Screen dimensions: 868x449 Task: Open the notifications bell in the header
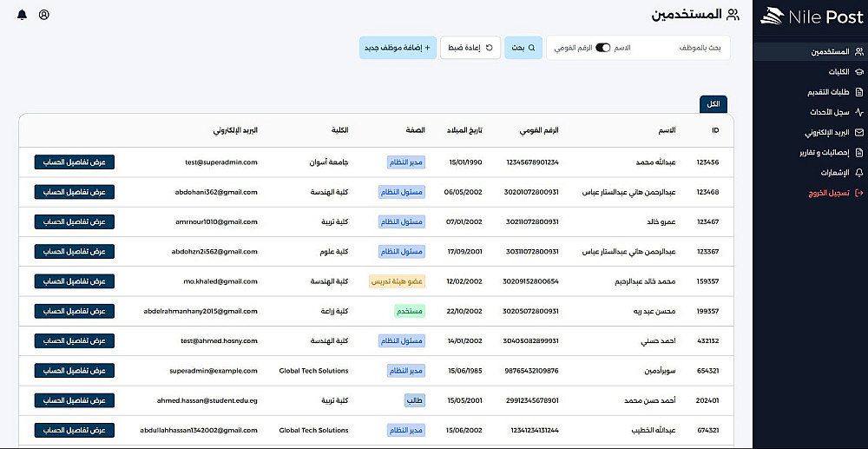point(23,15)
